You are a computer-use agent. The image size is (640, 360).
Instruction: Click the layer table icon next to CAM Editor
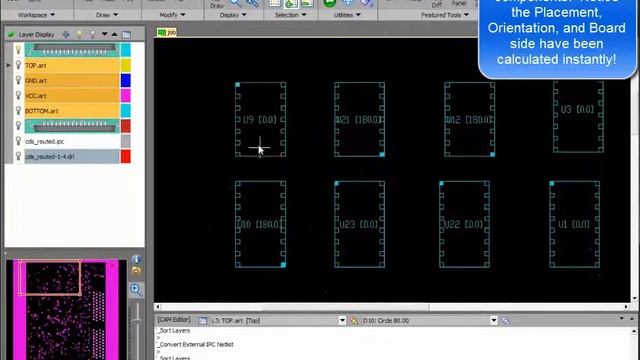[x=203, y=321]
